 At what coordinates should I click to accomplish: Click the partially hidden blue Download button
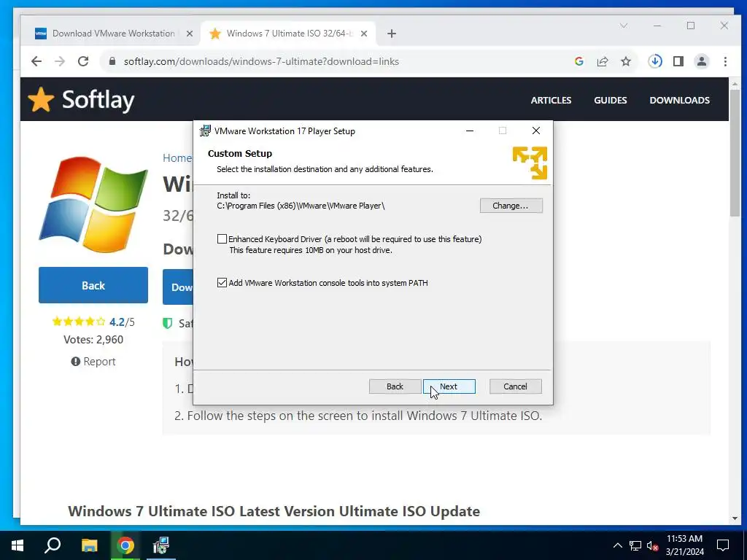pos(178,287)
